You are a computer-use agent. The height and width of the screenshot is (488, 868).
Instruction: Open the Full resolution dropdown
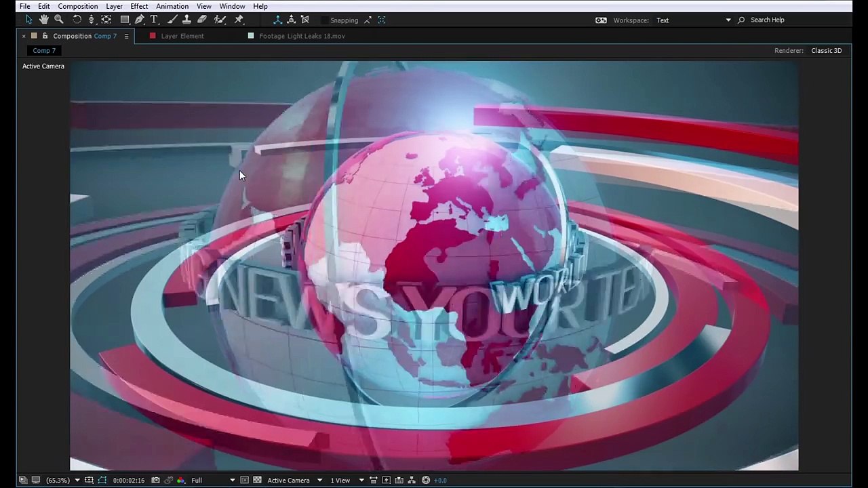coord(213,481)
